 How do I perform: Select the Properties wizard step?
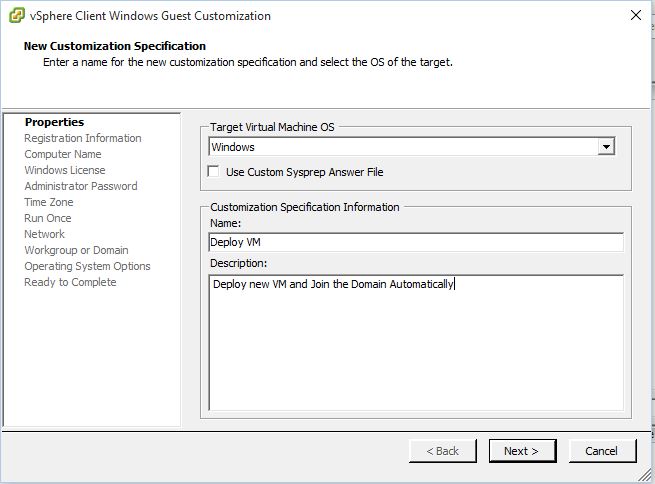54,122
